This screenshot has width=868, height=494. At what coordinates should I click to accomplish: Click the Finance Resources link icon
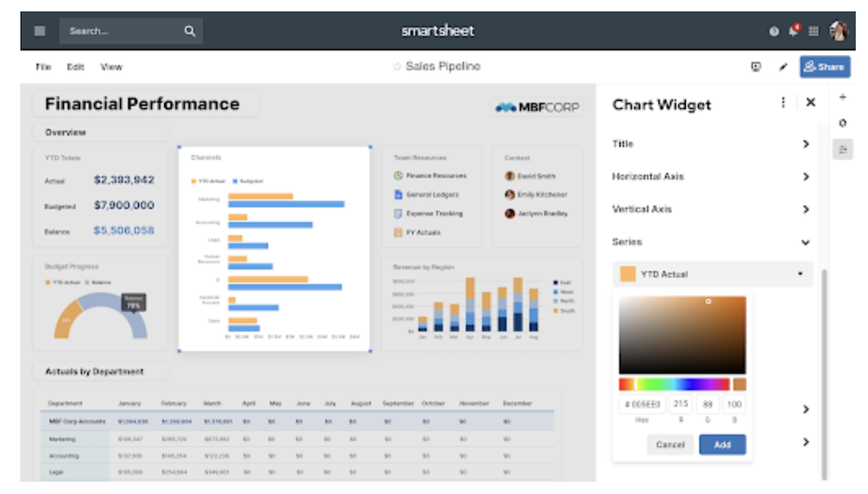(x=398, y=175)
